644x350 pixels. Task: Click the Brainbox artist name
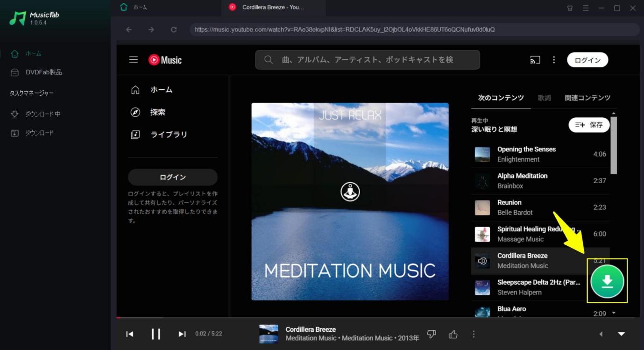[x=510, y=186]
